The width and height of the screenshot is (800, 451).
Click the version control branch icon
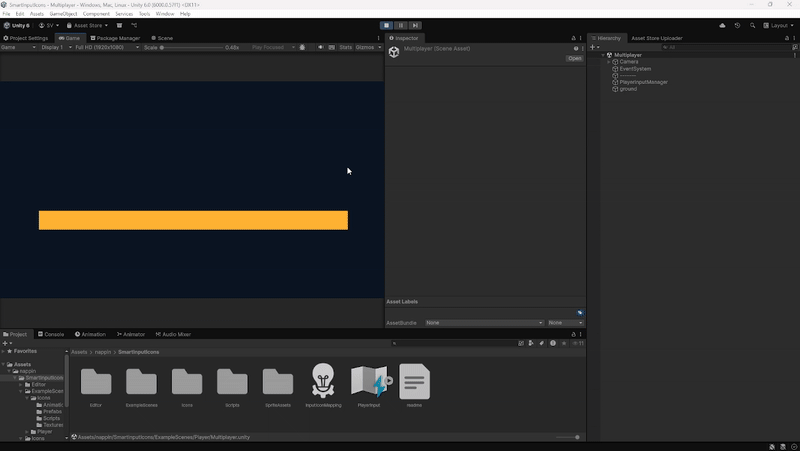(x=134, y=26)
